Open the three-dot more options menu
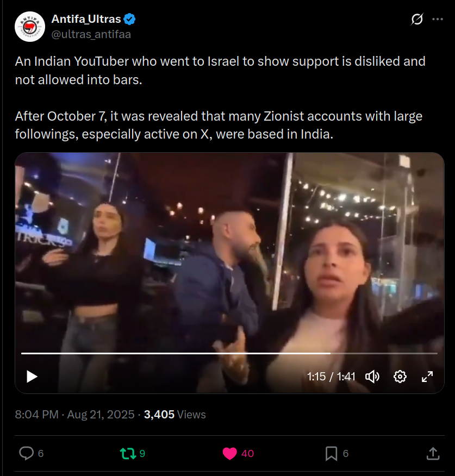 coord(438,19)
